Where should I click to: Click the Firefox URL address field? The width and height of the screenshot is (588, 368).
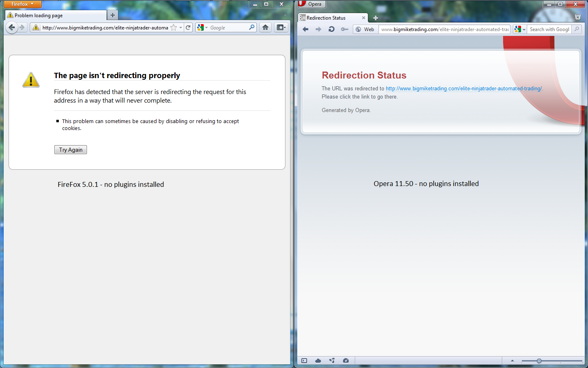(x=105, y=27)
